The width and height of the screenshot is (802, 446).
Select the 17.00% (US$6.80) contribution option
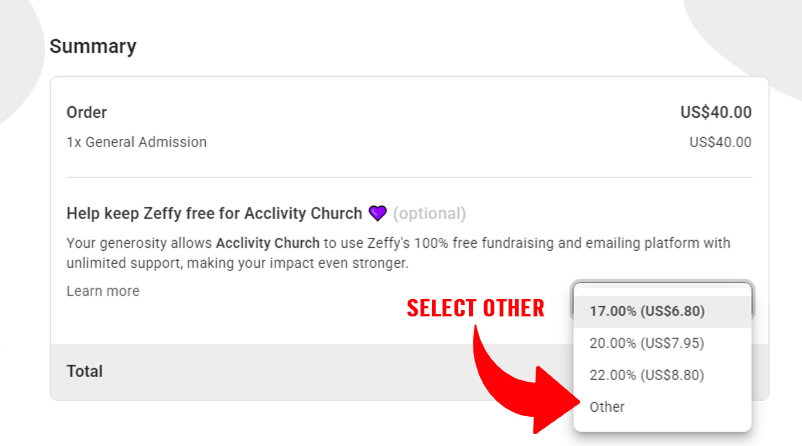(x=647, y=311)
